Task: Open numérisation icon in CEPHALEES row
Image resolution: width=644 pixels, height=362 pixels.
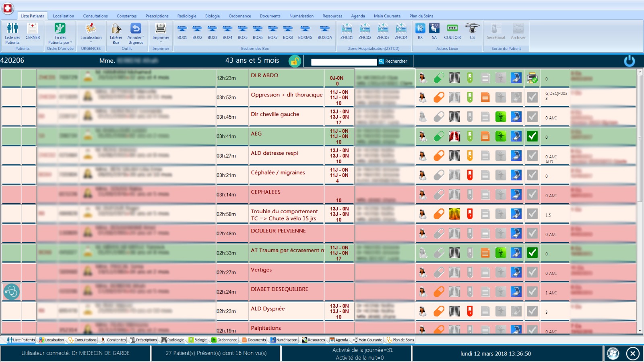Action: pos(516,195)
